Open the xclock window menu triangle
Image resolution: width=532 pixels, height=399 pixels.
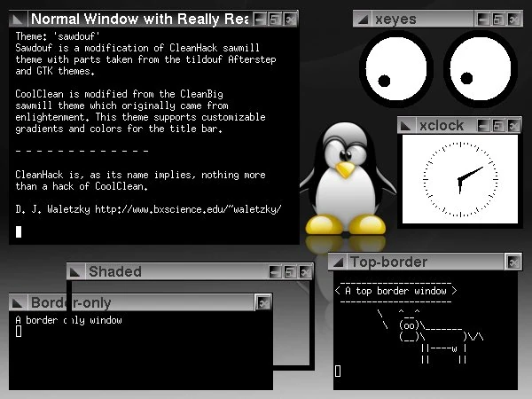(x=406, y=126)
